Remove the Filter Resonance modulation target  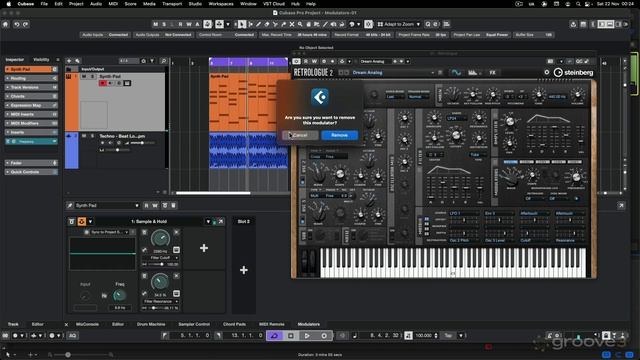point(176,276)
